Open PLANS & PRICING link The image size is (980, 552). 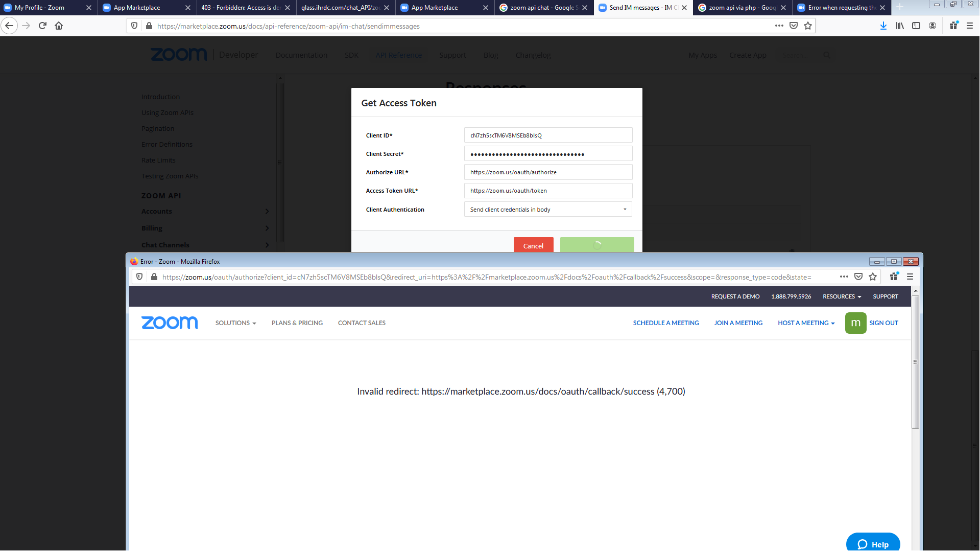pos(297,323)
